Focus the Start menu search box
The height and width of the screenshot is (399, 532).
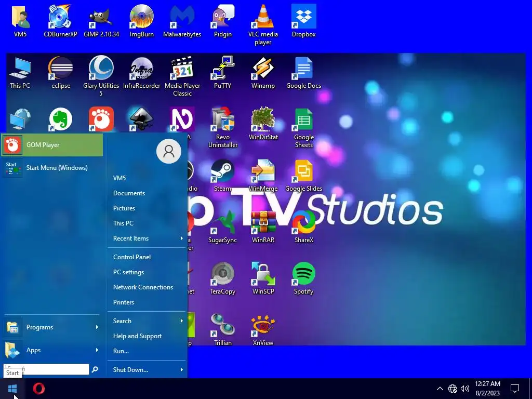[x=46, y=369]
